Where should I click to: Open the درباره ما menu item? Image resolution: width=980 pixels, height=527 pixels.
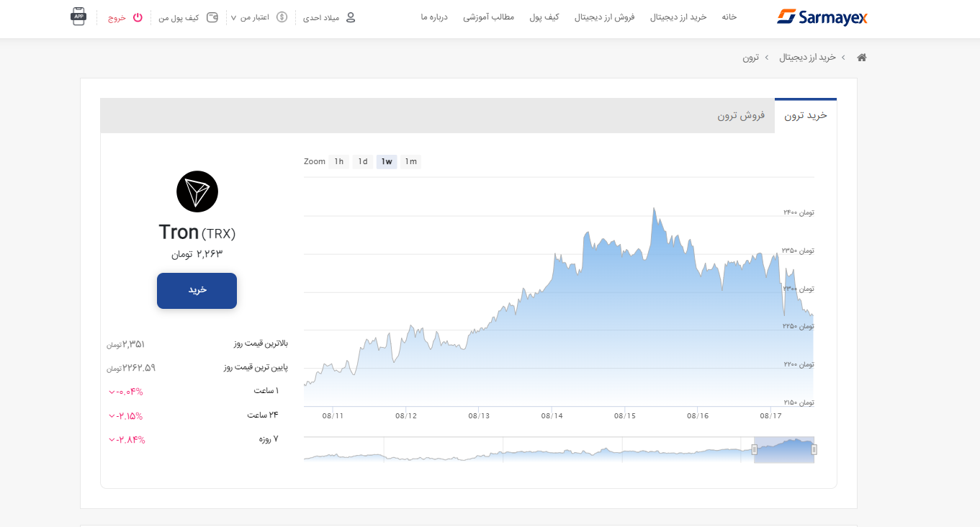pos(434,17)
